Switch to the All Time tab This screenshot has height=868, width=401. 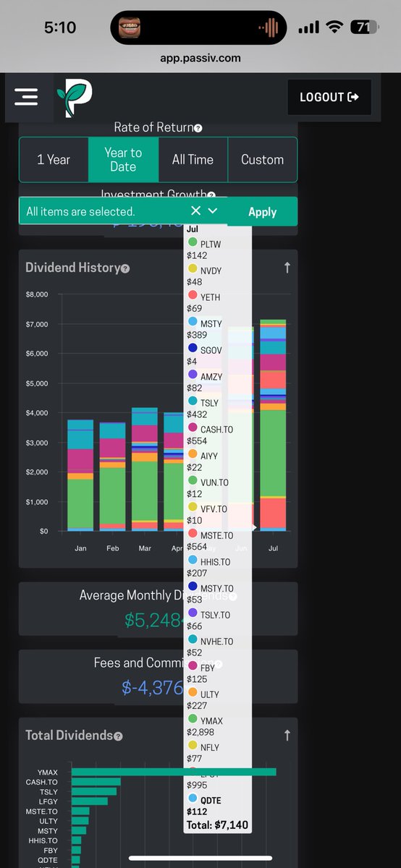193,160
